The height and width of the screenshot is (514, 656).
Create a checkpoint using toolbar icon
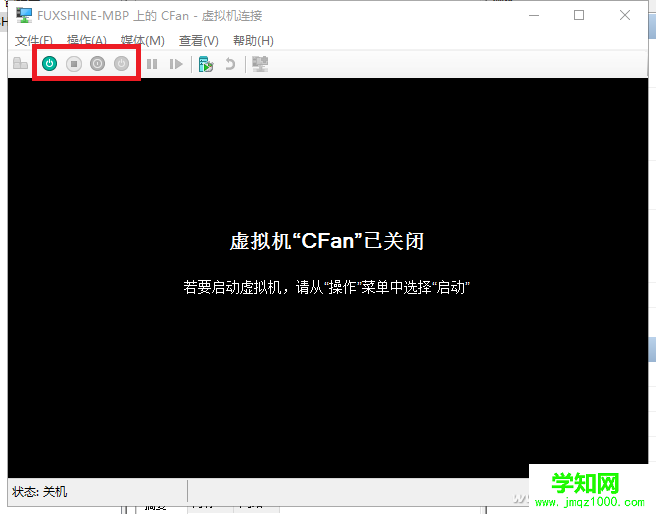[206, 64]
